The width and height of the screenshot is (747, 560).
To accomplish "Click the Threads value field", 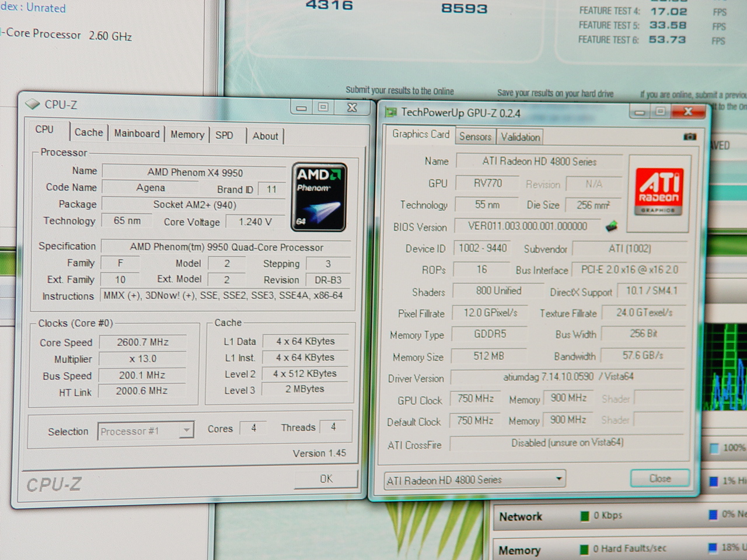I will (x=333, y=427).
